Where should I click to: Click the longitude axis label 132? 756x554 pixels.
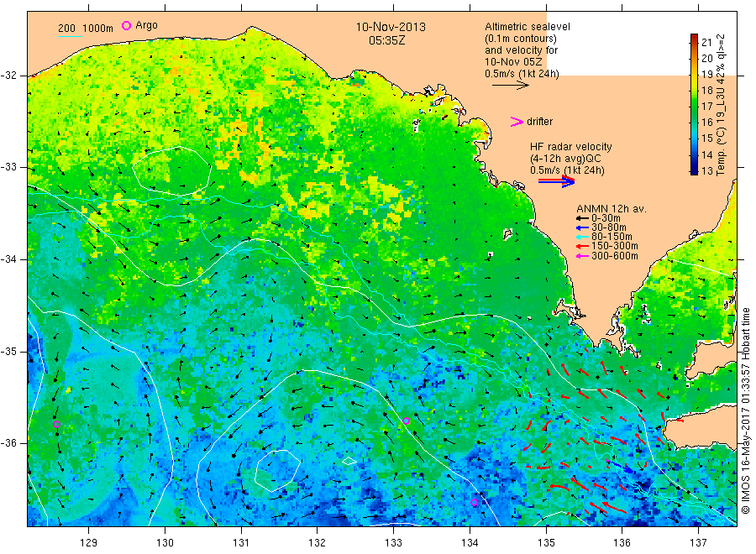pyautogui.click(x=318, y=542)
